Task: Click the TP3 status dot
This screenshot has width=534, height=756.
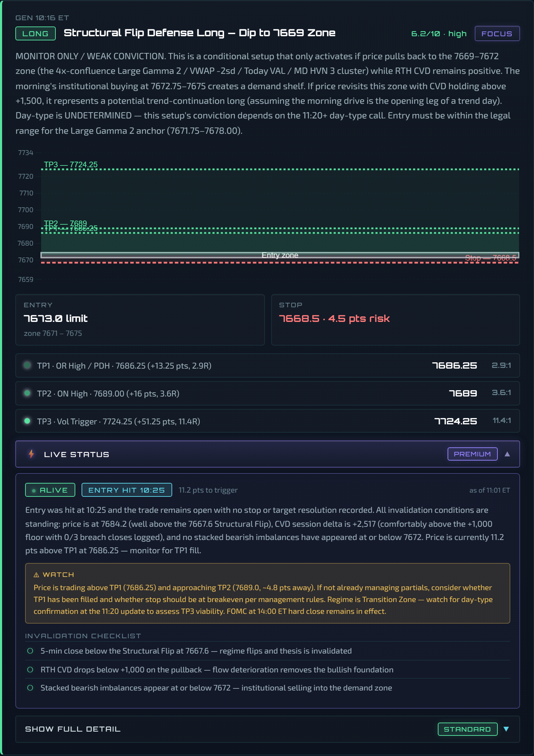Action: tap(27, 421)
